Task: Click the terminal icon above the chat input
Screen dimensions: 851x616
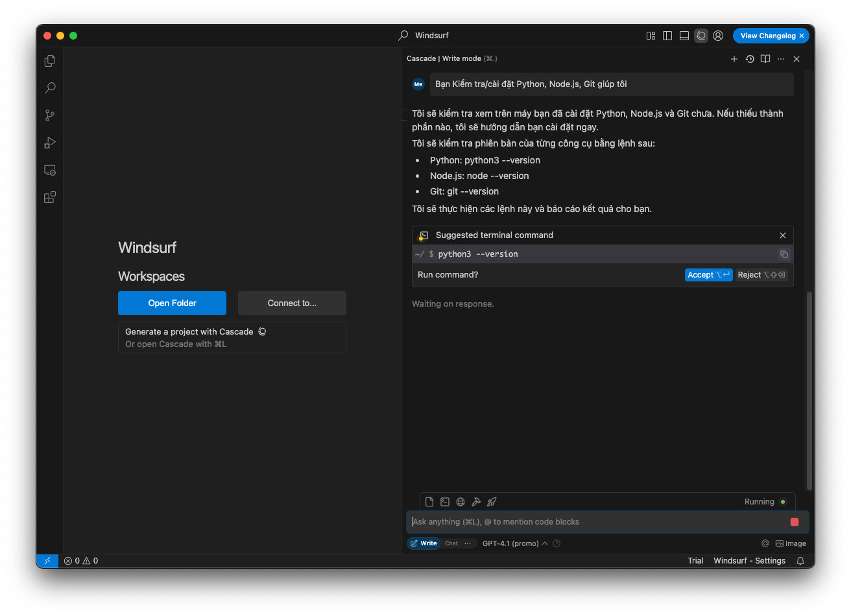Action: (x=445, y=502)
